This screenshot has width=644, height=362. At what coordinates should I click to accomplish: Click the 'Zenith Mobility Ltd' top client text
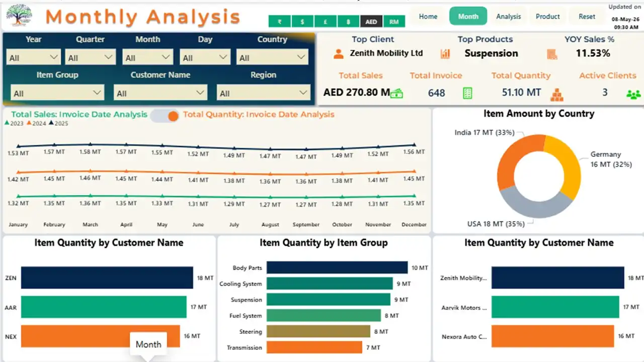[x=386, y=53]
